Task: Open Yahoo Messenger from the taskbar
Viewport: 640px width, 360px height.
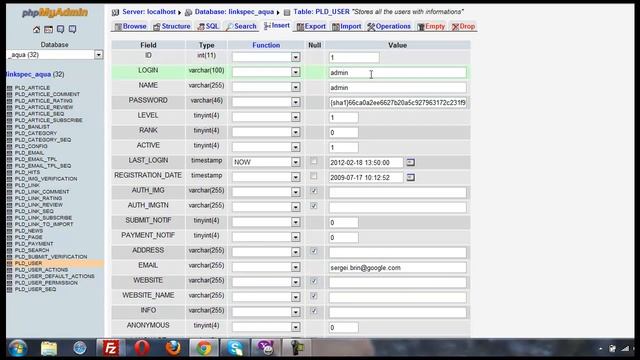Action: click(266, 348)
